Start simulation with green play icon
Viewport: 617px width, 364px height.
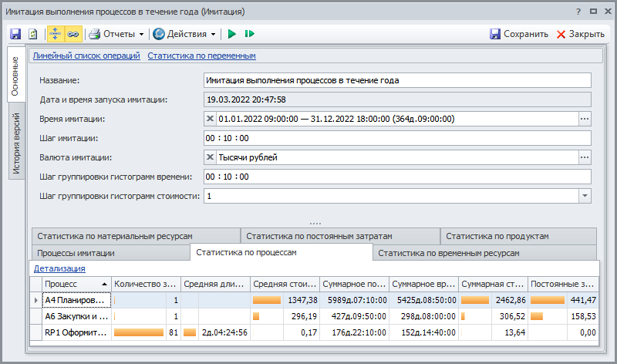coord(231,34)
